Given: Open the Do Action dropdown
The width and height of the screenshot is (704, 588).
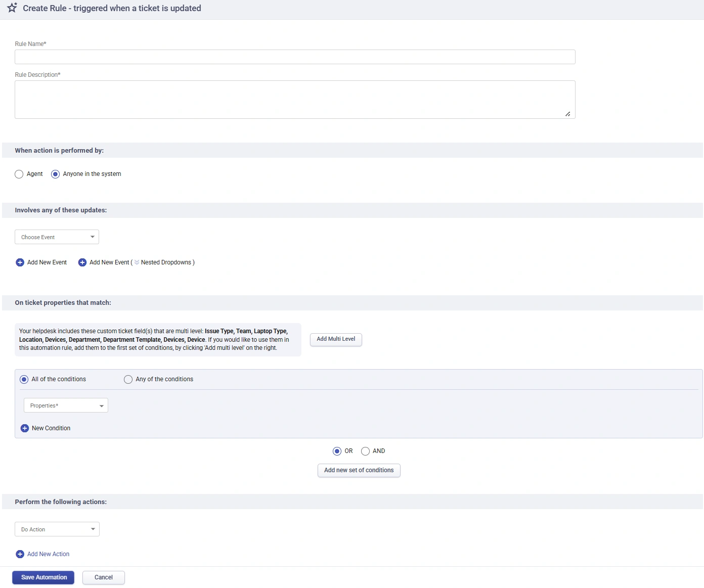Looking at the screenshot, I should click(57, 529).
